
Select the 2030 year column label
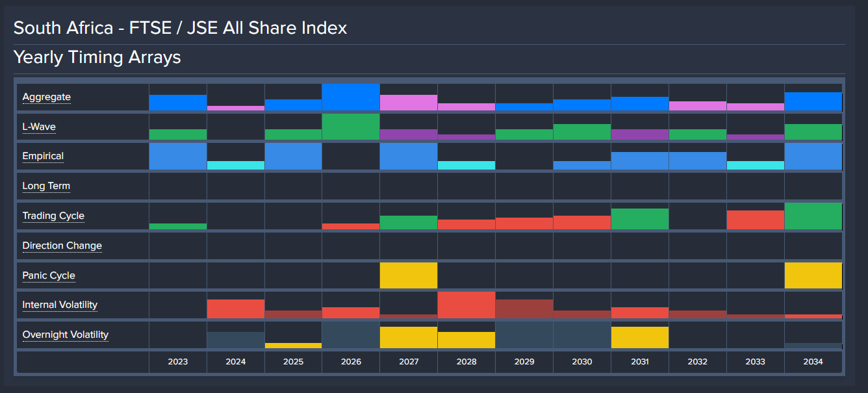click(582, 362)
